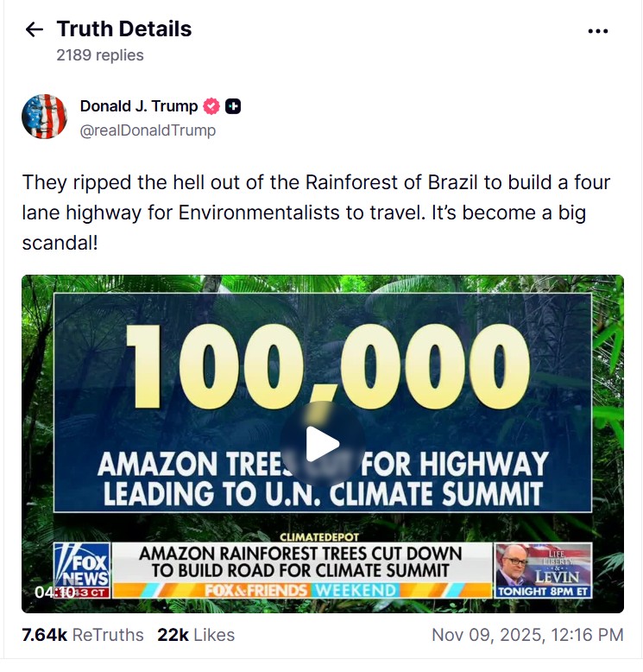Open the Donald J. Trump display name
The image size is (643, 672).
[x=139, y=106]
